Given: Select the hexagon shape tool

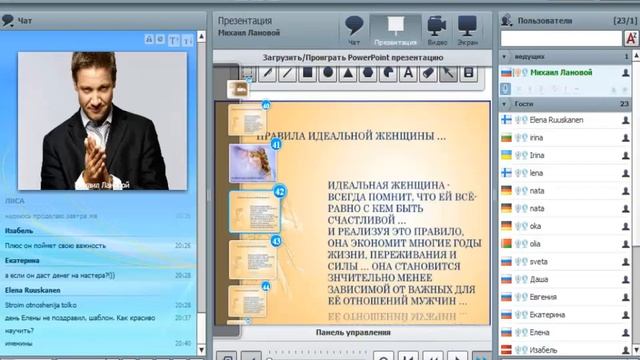Looking at the screenshot, I should click(368, 73).
